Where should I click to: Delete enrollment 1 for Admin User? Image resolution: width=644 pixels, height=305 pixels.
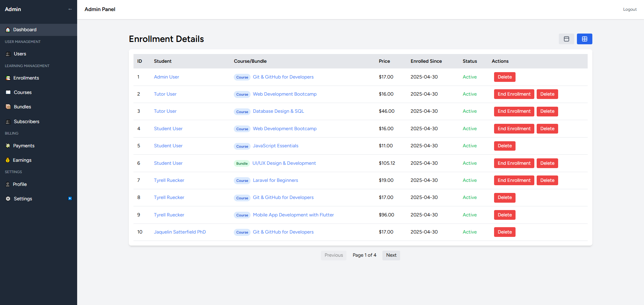pyautogui.click(x=504, y=77)
